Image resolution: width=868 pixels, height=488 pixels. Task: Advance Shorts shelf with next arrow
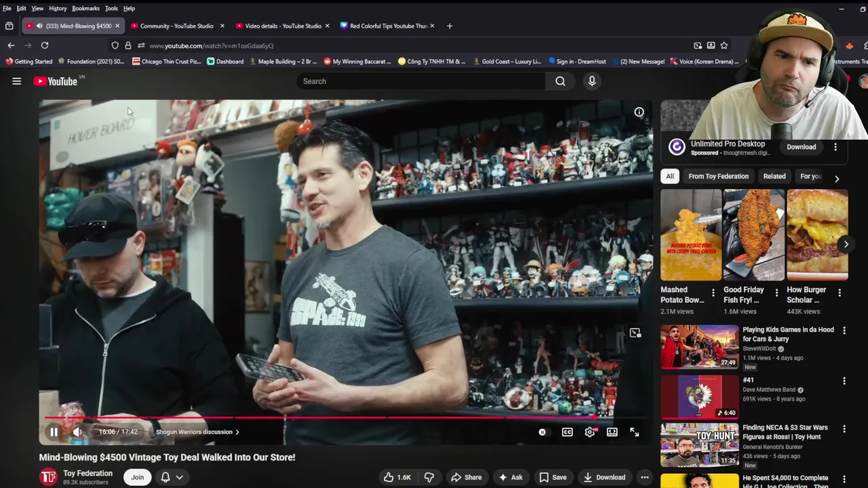tap(846, 244)
